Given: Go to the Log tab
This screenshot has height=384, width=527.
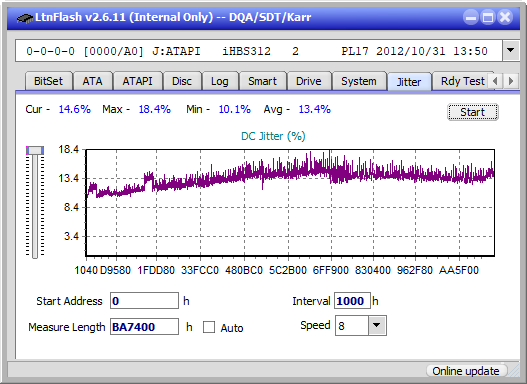Looking at the screenshot, I should point(219,81).
